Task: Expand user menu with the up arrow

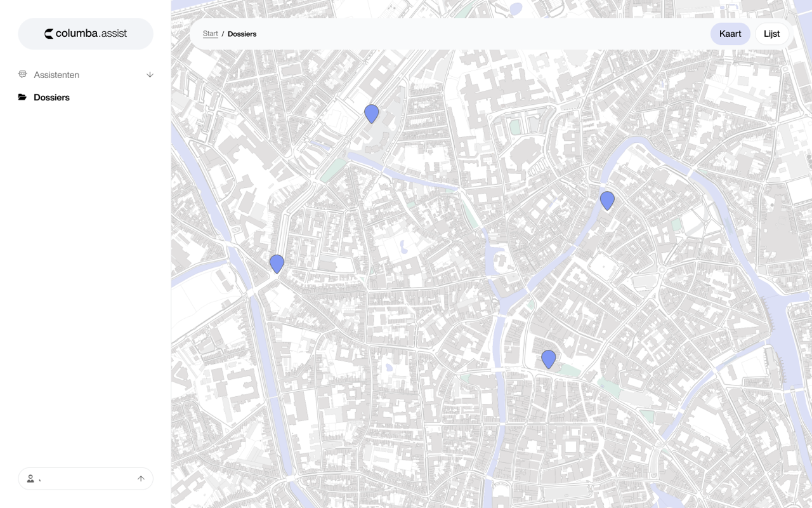Action: coord(141,479)
